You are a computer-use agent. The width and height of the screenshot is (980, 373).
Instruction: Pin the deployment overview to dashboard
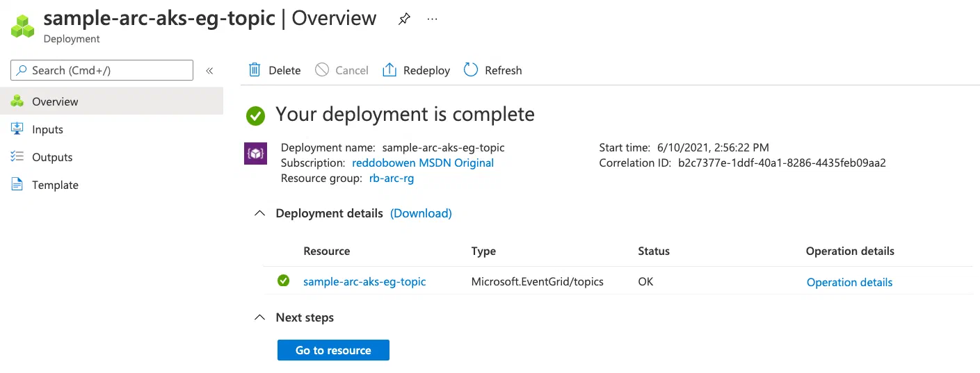[x=404, y=19]
